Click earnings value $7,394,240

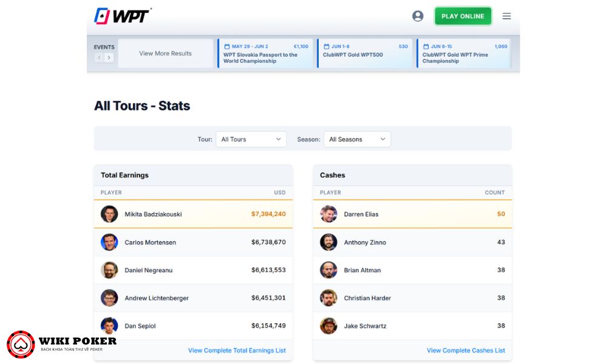(x=268, y=214)
